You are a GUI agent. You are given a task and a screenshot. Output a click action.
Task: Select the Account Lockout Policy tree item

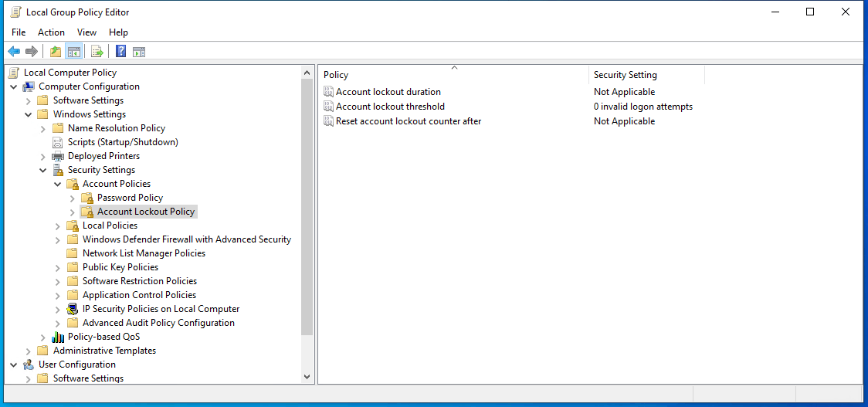(x=146, y=212)
